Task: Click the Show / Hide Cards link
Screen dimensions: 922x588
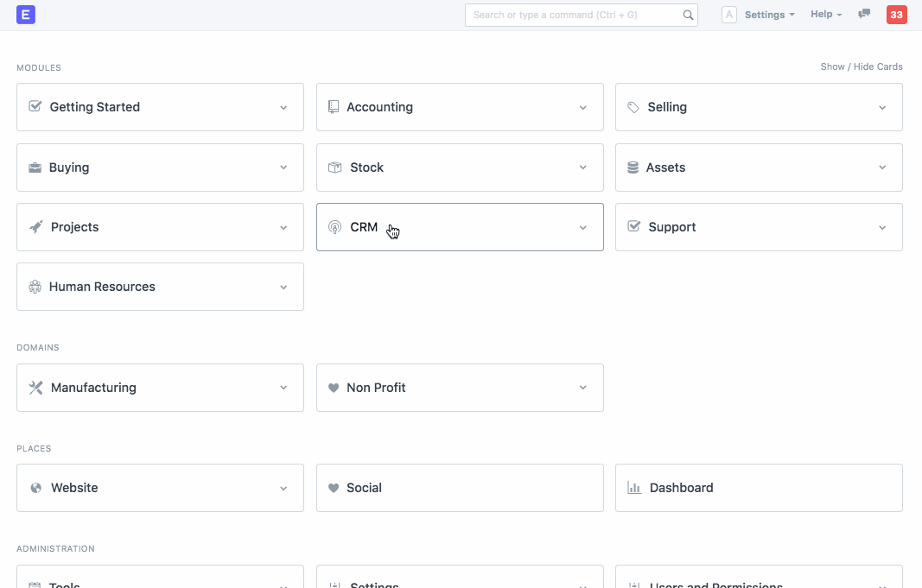Action: tap(861, 66)
